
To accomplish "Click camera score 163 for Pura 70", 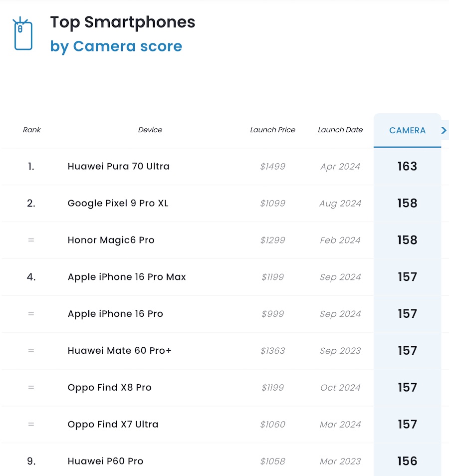I will (x=407, y=167).
